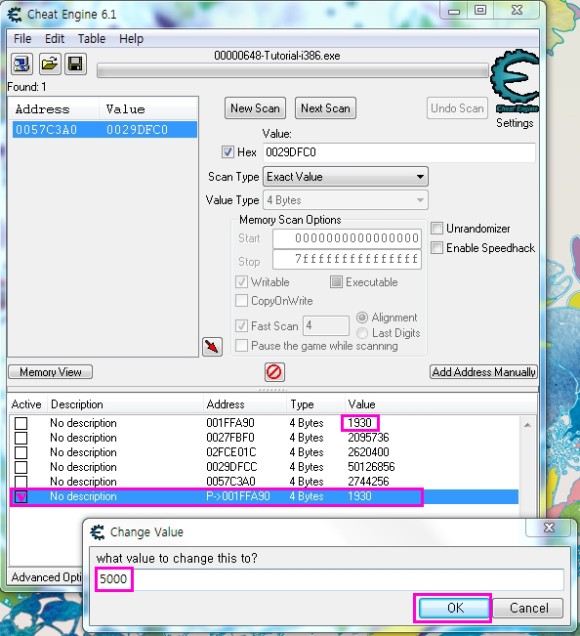Toggle the Hex checkbox
The height and width of the screenshot is (636, 580).
pos(228,152)
